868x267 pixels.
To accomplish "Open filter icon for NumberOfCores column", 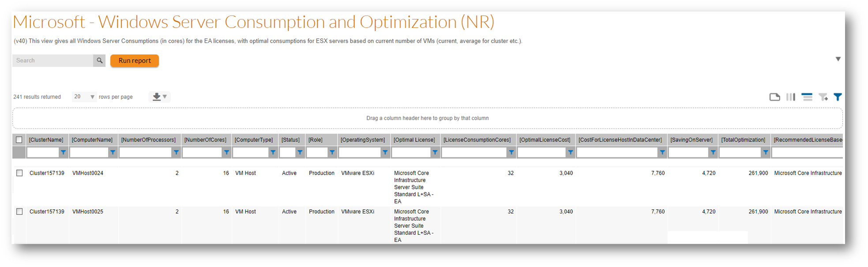I will [226, 153].
